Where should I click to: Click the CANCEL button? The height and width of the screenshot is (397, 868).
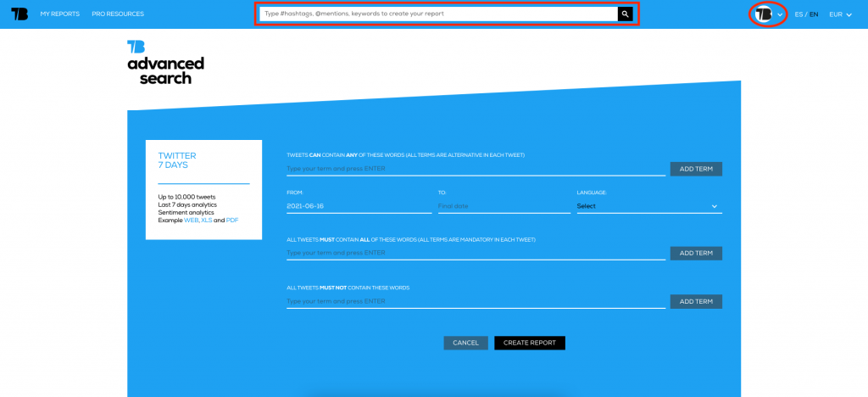click(465, 343)
